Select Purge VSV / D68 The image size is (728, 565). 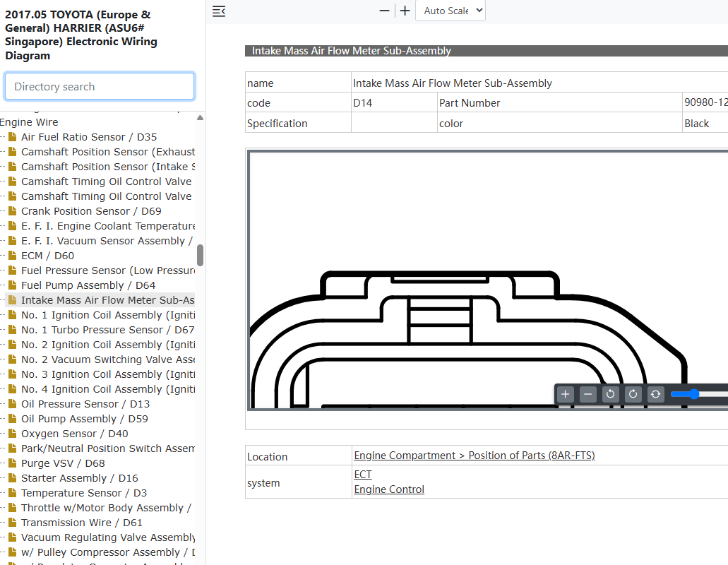63,463
